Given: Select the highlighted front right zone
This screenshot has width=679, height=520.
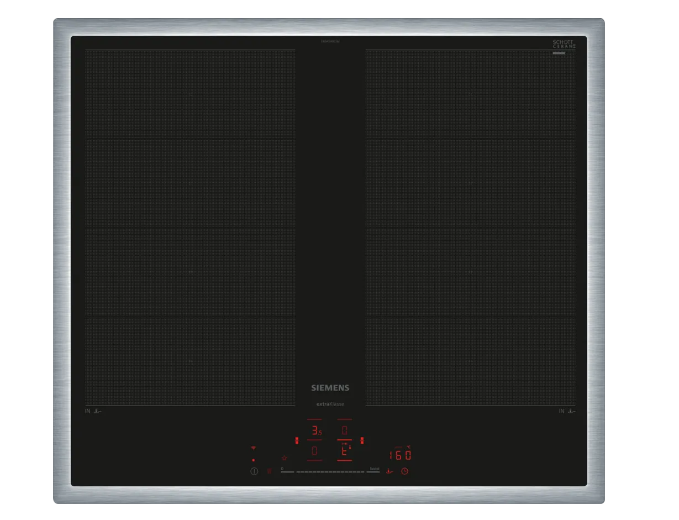Looking at the screenshot, I should click(x=345, y=452).
